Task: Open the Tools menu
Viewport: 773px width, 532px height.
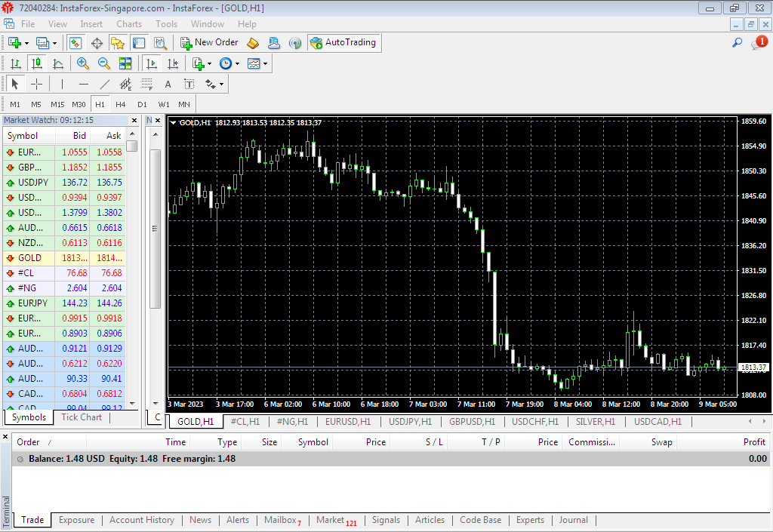Action: click(166, 24)
